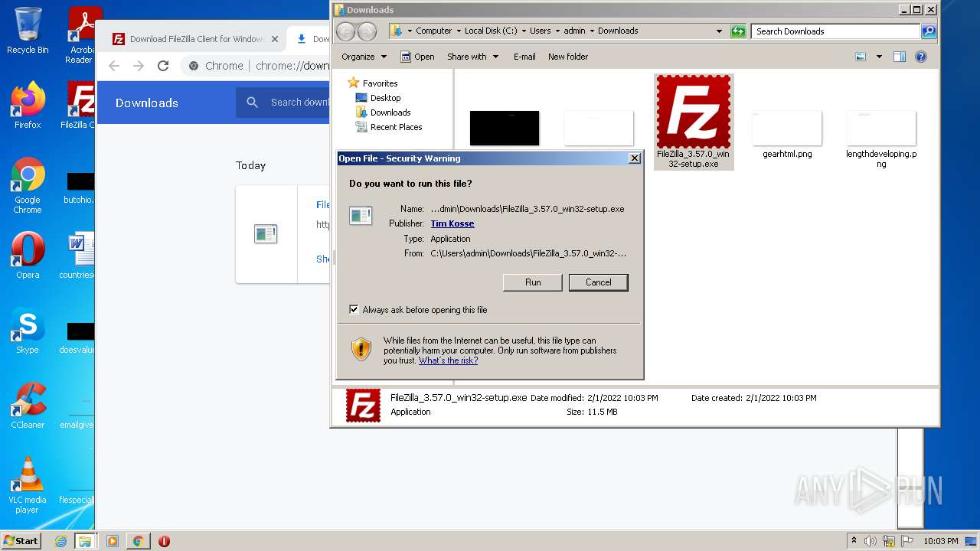980x551 pixels.
Task: Open Windows Media Player taskbar icon
Action: pos(113,541)
